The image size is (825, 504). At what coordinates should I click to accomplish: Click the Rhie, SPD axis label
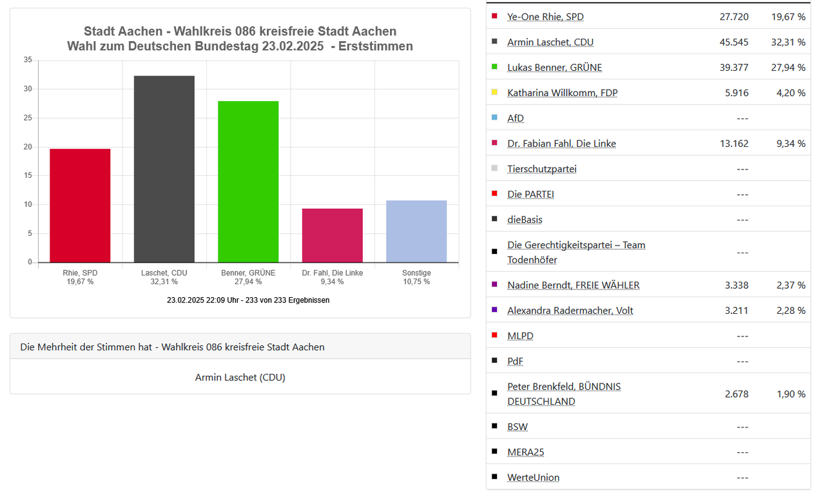pyautogui.click(x=80, y=277)
